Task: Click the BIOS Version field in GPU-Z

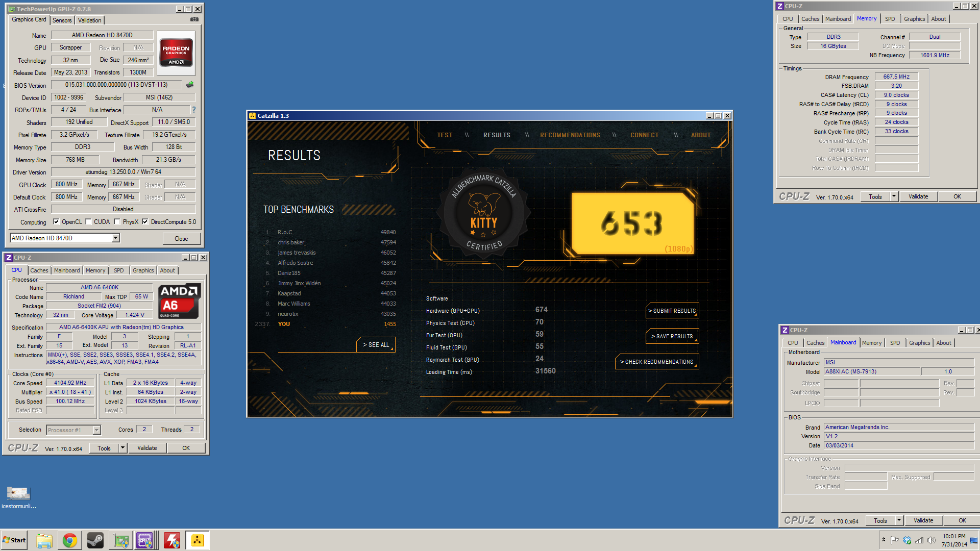Action: pyautogui.click(x=116, y=85)
